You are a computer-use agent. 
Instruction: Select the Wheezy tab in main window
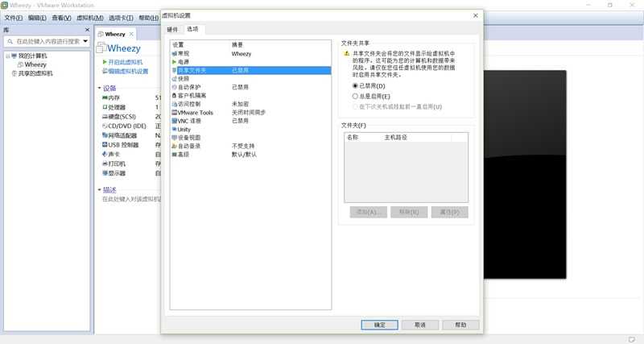tap(115, 34)
